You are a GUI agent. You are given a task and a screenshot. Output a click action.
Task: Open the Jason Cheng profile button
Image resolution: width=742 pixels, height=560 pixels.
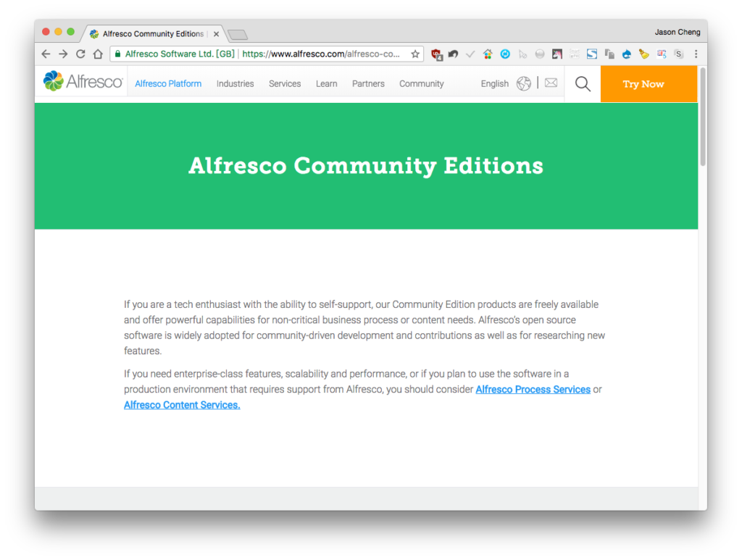pos(678,32)
